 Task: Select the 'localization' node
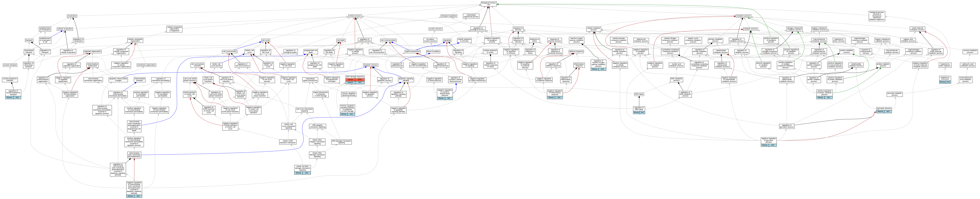[x=72, y=16]
